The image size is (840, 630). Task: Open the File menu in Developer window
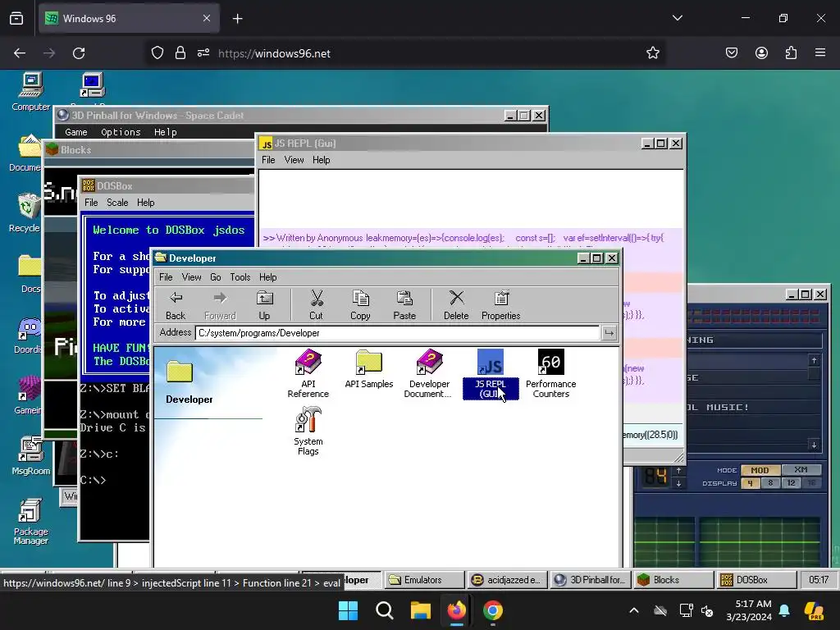point(166,277)
